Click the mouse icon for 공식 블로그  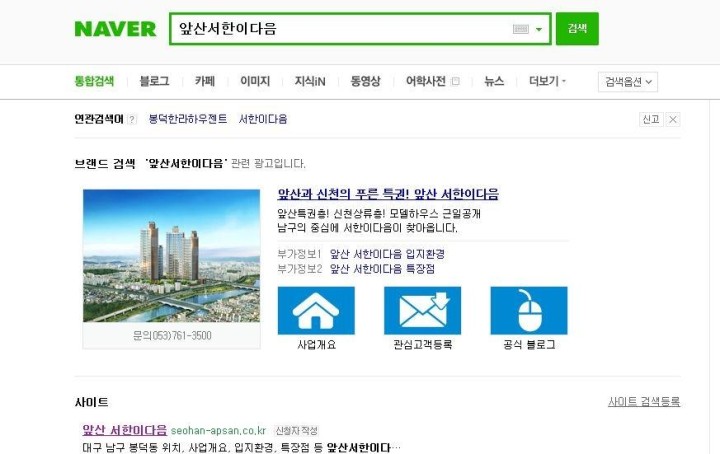point(529,310)
